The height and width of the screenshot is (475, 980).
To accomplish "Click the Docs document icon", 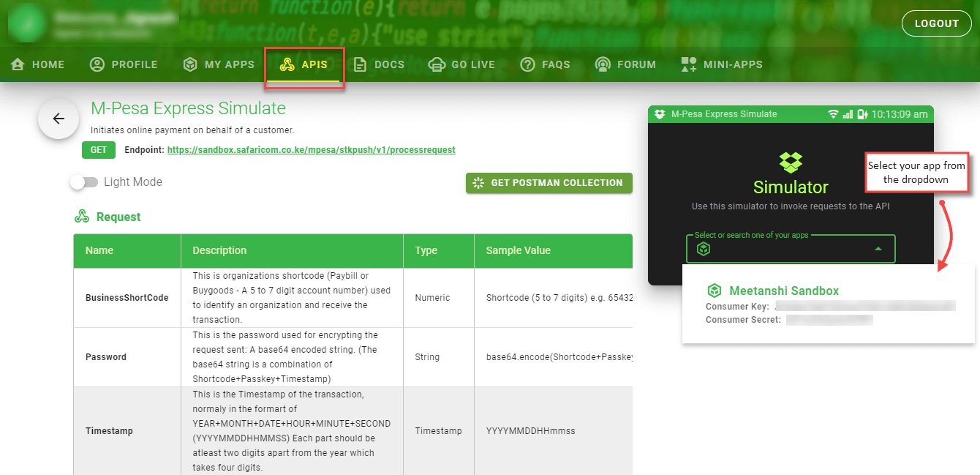I will coord(360,64).
